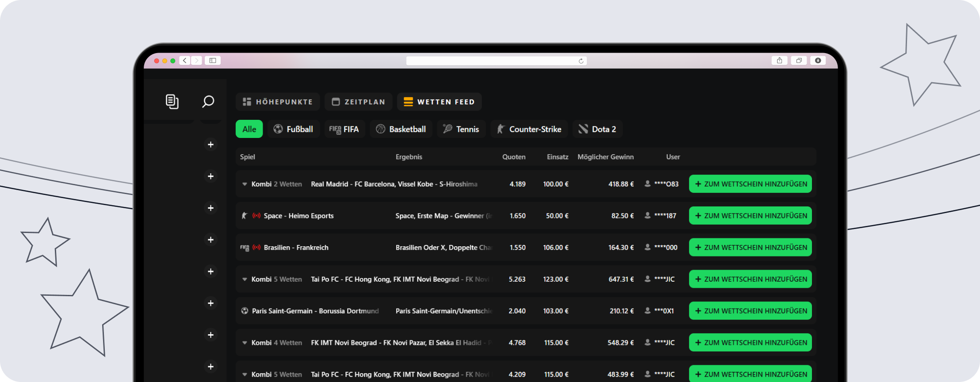The image size is (980, 382).
Task: Click the FIFA icon beside Brasilien - Frankreich
Action: pyautogui.click(x=245, y=248)
